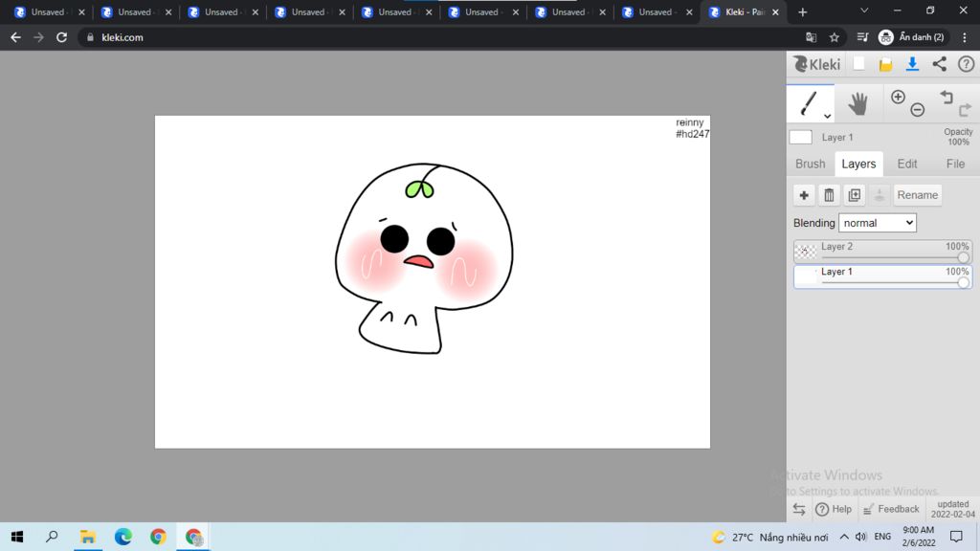Click the Feedback button

(x=891, y=509)
